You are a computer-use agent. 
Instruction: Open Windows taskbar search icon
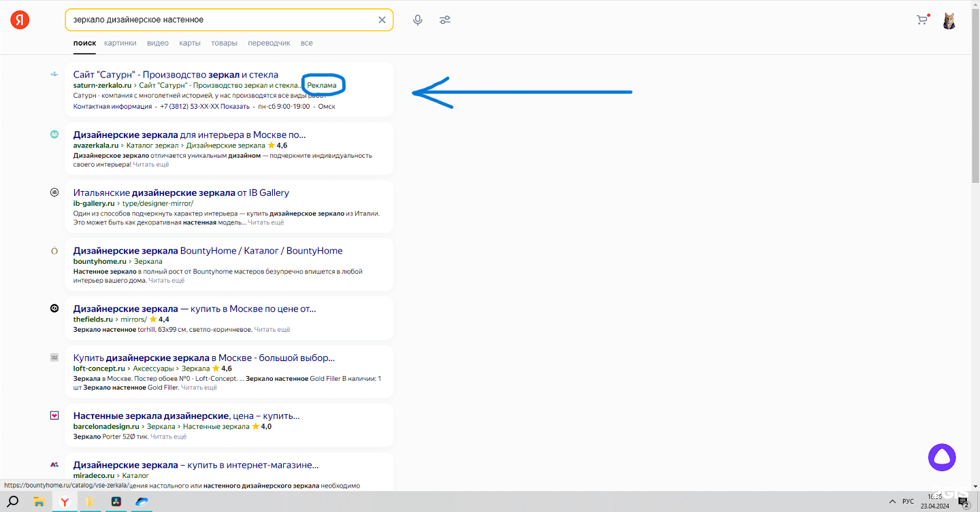pyautogui.click(x=13, y=502)
